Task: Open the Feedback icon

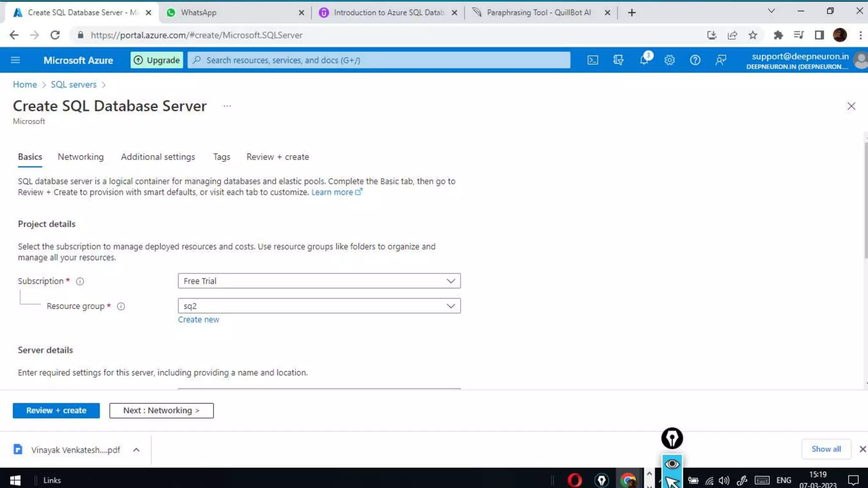Action: [x=721, y=60]
